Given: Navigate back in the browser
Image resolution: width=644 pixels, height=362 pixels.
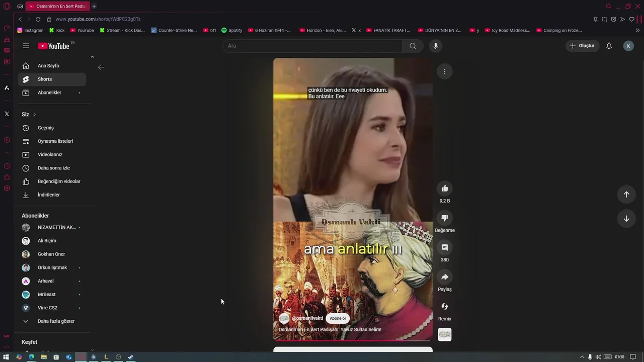Looking at the screenshot, I should pyautogui.click(x=20, y=19).
